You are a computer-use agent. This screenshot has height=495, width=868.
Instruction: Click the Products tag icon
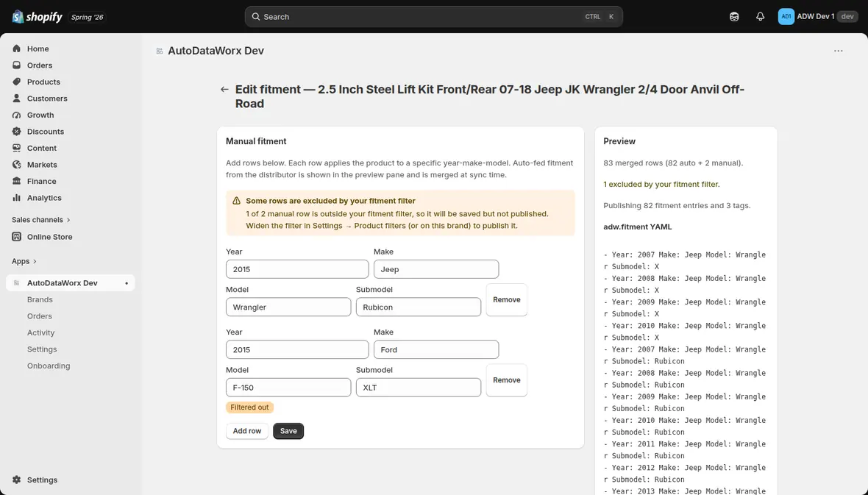(x=17, y=82)
